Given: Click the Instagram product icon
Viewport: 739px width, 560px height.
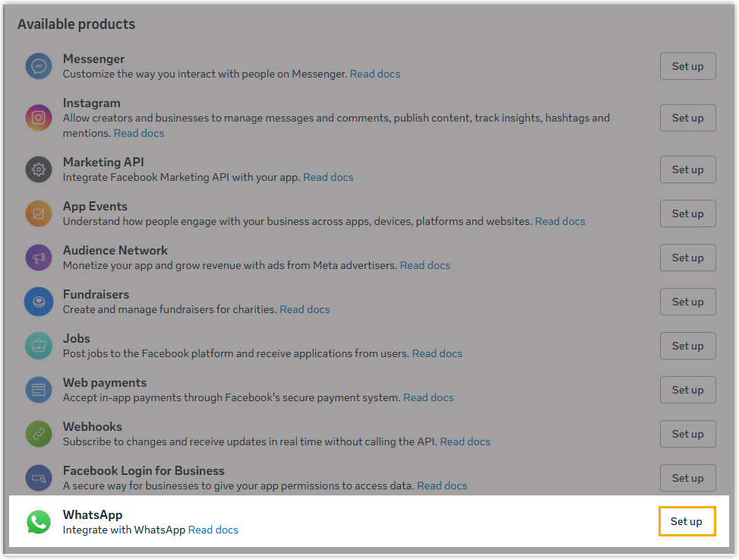Looking at the screenshot, I should pyautogui.click(x=39, y=118).
